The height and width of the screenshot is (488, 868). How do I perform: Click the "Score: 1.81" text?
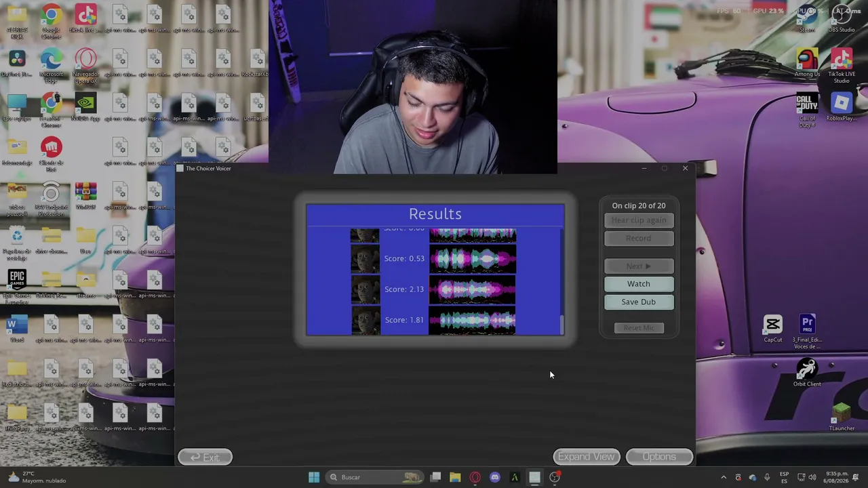coord(404,320)
